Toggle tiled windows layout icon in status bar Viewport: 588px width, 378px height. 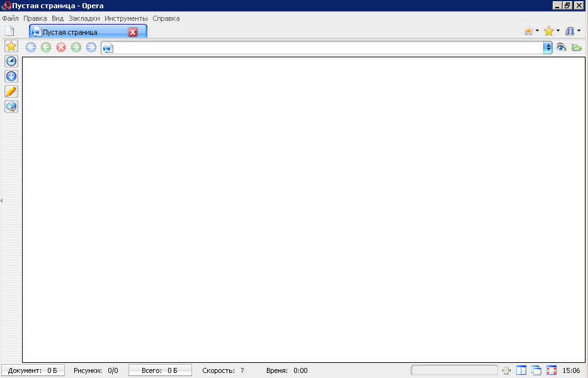pos(521,370)
